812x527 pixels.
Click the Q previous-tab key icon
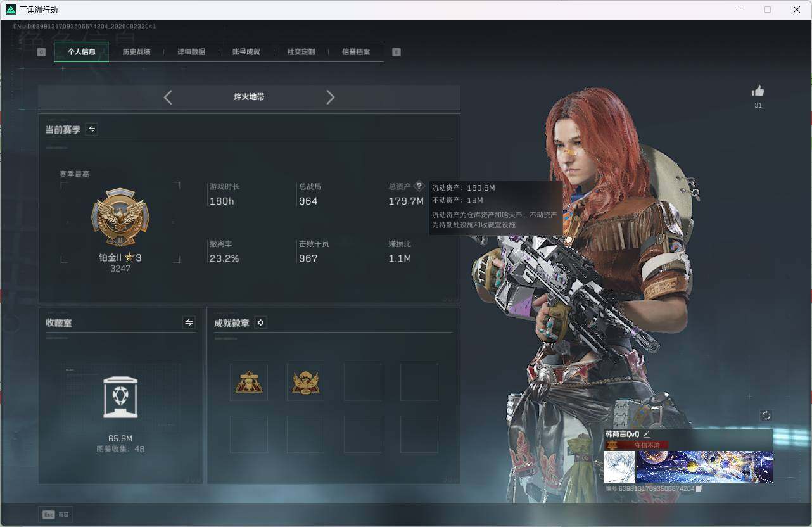(x=41, y=52)
